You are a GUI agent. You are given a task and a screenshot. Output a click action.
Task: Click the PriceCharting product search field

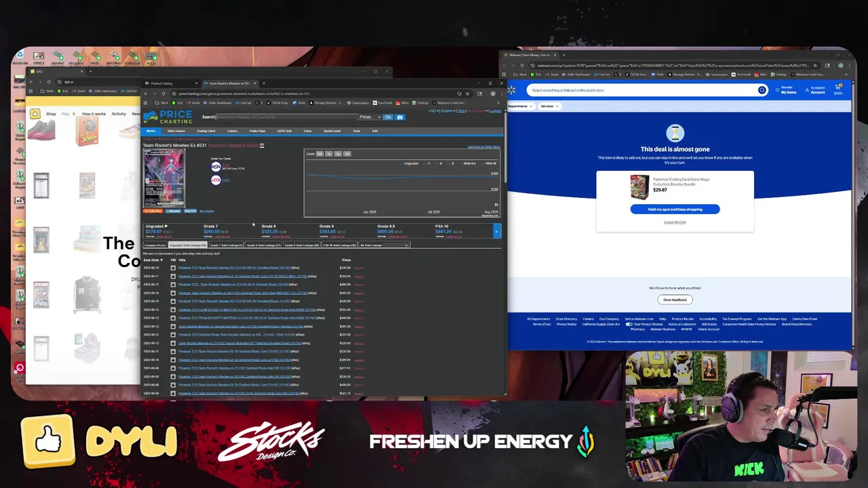pos(287,117)
